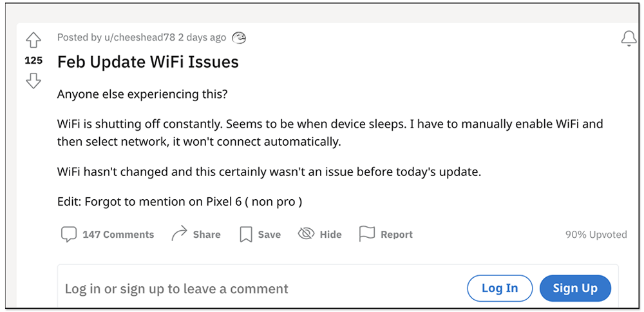This screenshot has width=644, height=312.
Task: Click the 125 vote count
Action: tap(33, 61)
